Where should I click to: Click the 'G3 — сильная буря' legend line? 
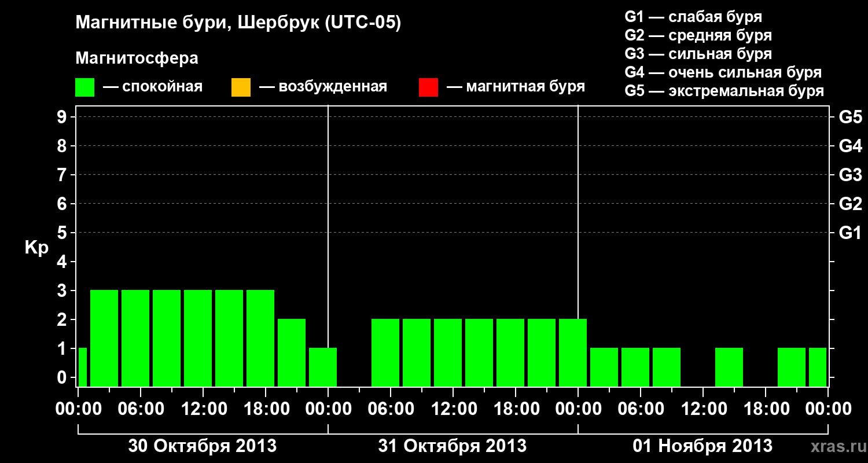point(698,54)
